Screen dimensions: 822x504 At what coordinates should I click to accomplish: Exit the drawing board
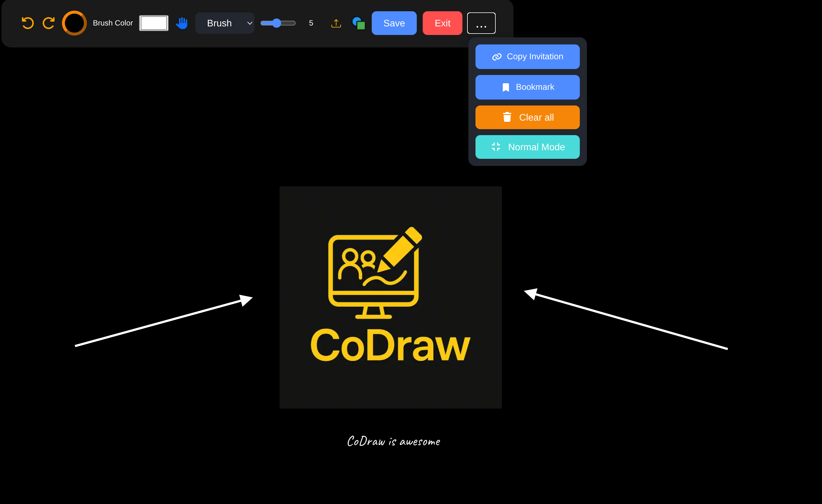pyautogui.click(x=442, y=23)
